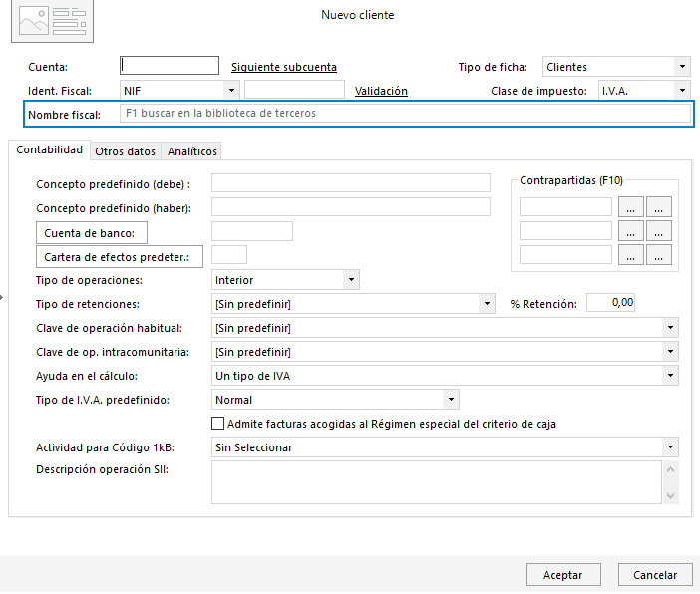Click the first Contrapartidas input field
The image size is (700, 594).
pos(565,207)
